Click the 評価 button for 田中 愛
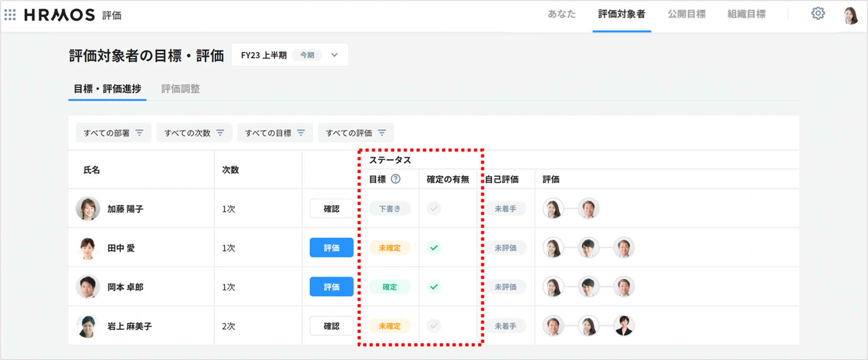This screenshot has height=360, width=868. (x=331, y=248)
